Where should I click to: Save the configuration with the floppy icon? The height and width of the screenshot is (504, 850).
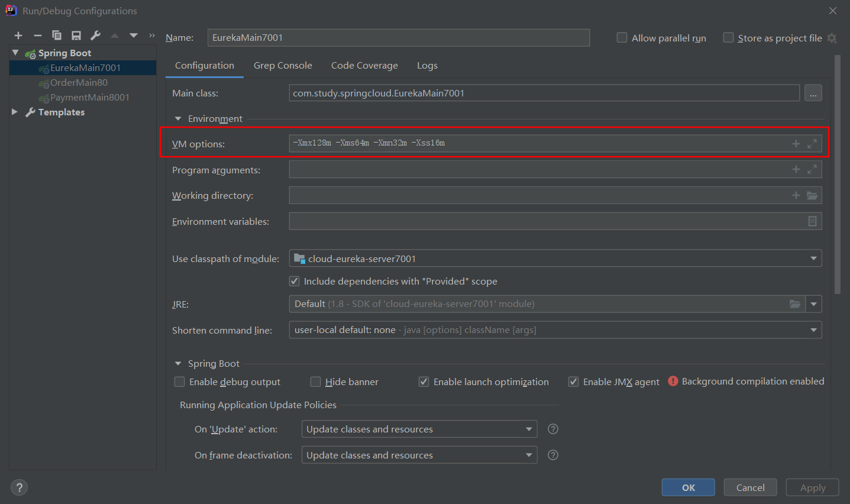[76, 35]
